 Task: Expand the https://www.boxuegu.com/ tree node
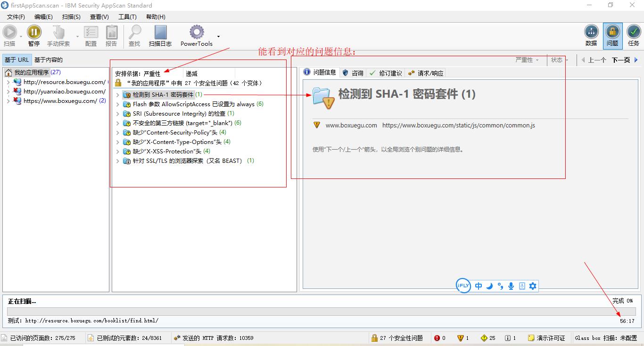point(8,101)
